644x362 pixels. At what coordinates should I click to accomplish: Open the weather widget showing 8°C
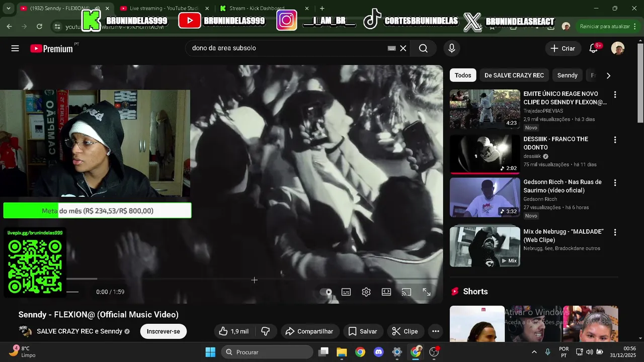(22, 351)
